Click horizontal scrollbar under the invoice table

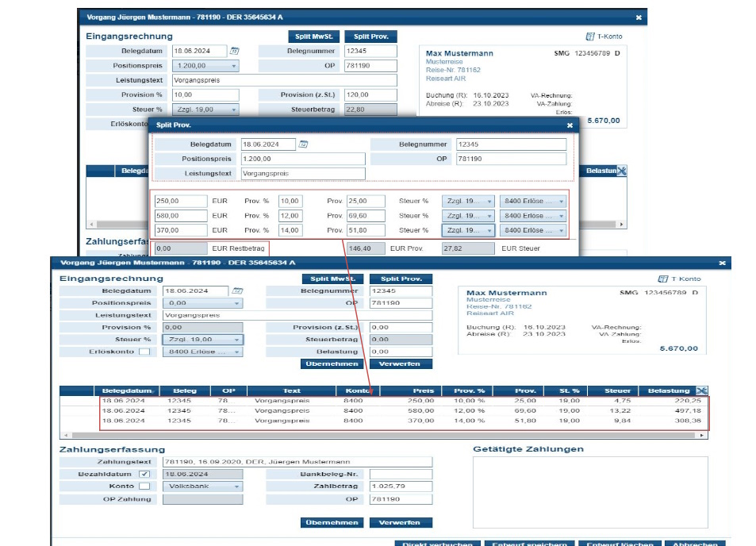384,435
